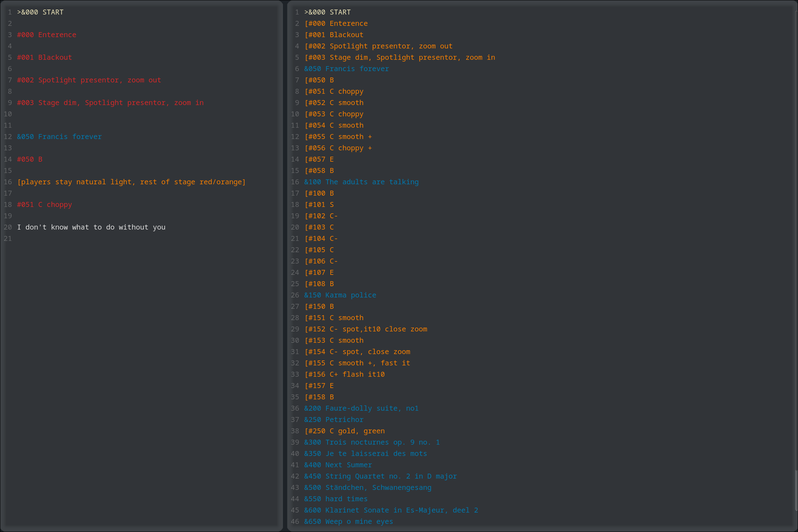Click the lyric I don't know what to do without you

point(91,227)
